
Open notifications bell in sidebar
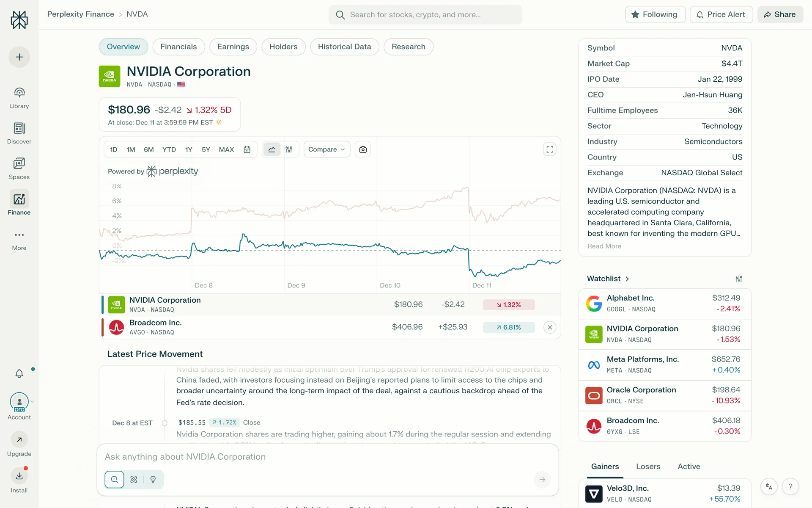[x=19, y=373]
